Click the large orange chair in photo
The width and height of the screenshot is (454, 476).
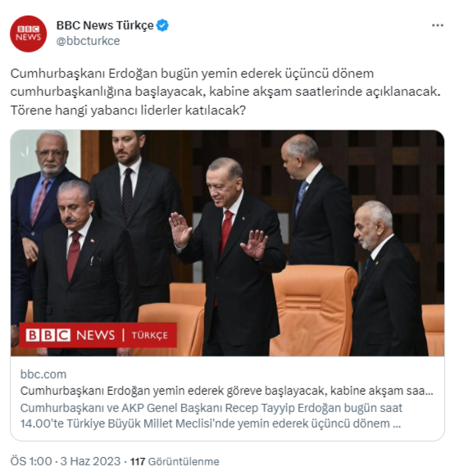point(313,310)
